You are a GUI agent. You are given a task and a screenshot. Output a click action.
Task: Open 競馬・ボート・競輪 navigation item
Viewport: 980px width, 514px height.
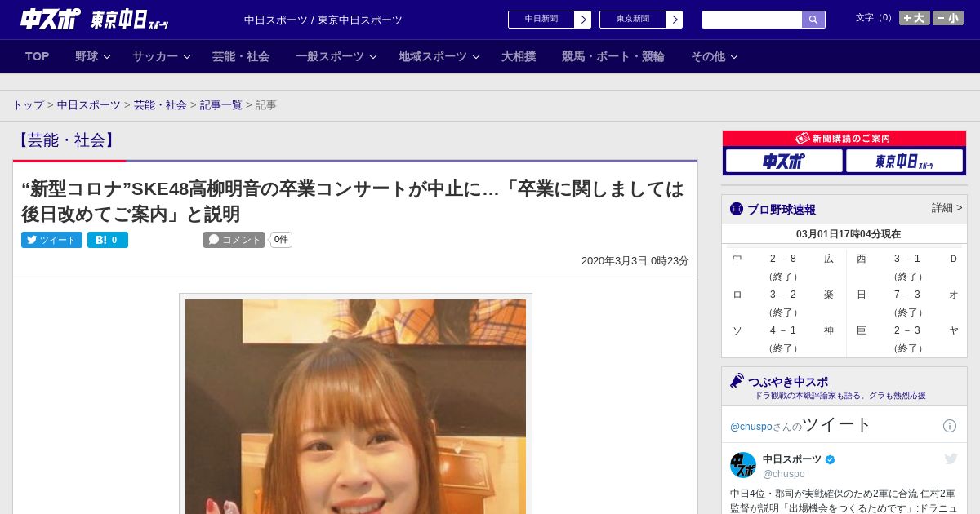coord(613,56)
